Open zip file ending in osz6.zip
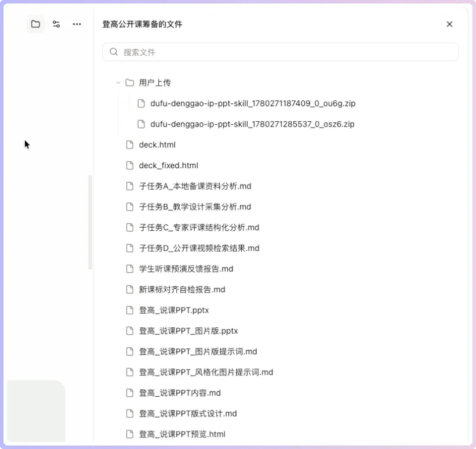The height and width of the screenshot is (449, 476). point(252,124)
